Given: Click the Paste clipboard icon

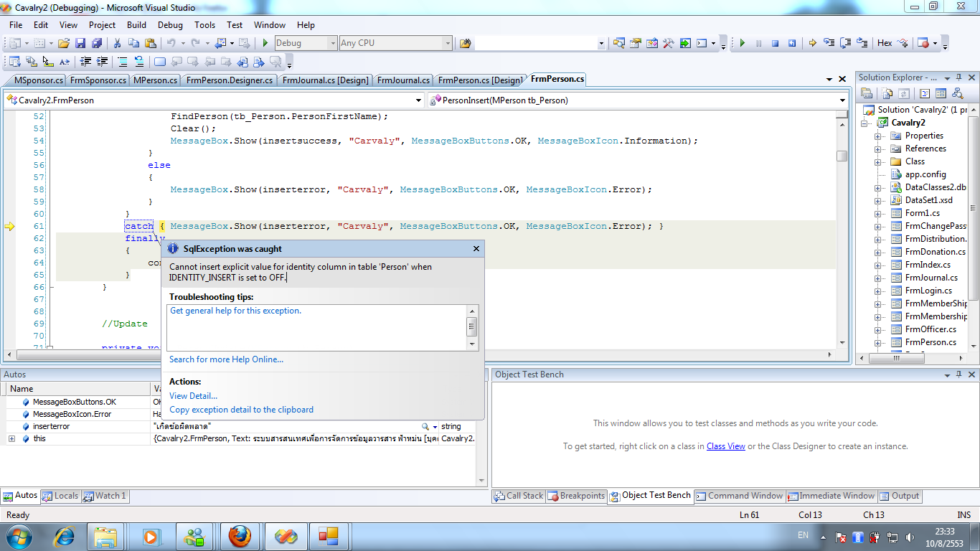Looking at the screenshot, I should (x=151, y=43).
